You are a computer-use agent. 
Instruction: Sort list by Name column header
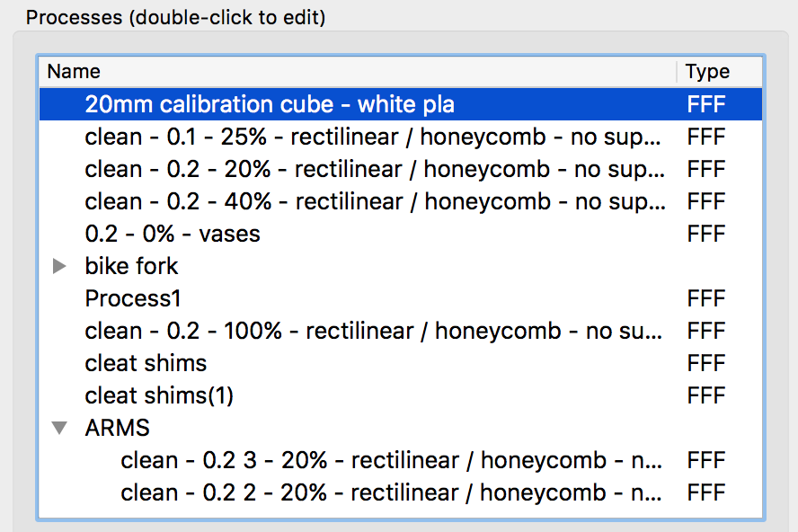358,72
